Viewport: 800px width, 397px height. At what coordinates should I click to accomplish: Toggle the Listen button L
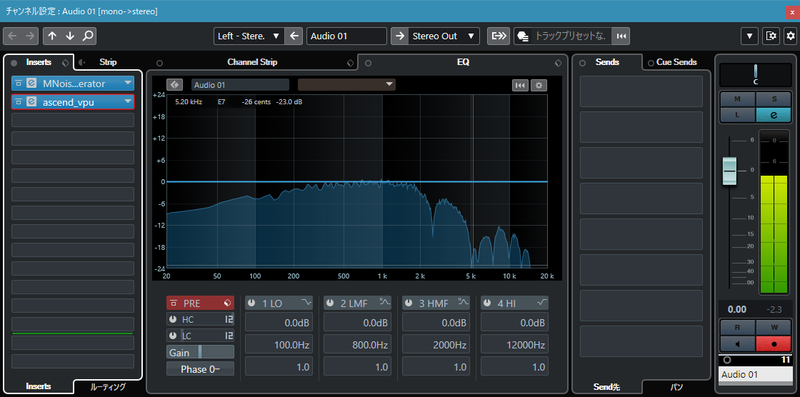click(737, 114)
